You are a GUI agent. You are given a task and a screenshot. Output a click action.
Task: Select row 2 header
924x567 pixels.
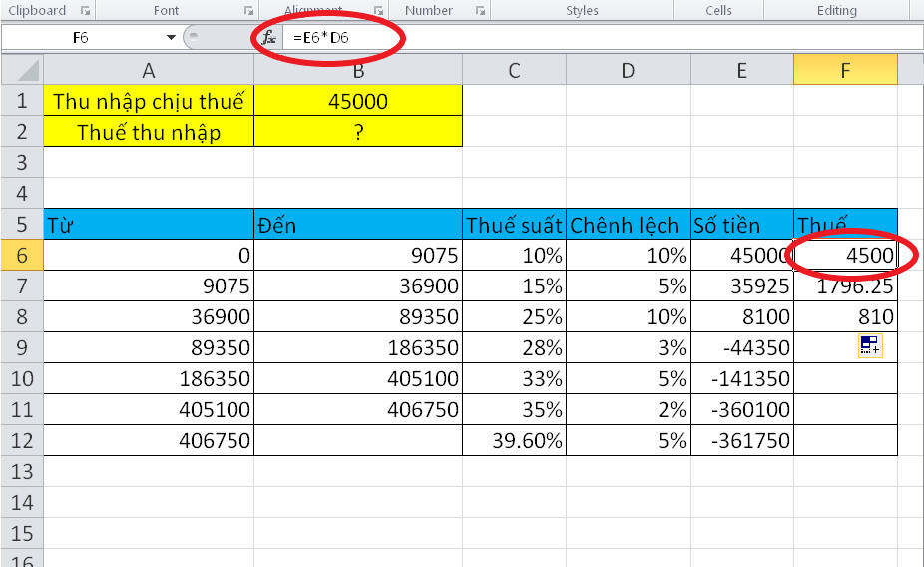(22, 131)
